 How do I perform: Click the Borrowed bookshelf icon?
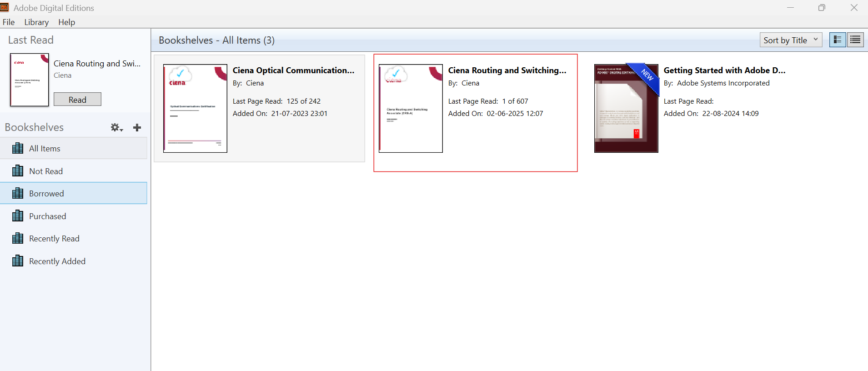(x=18, y=193)
